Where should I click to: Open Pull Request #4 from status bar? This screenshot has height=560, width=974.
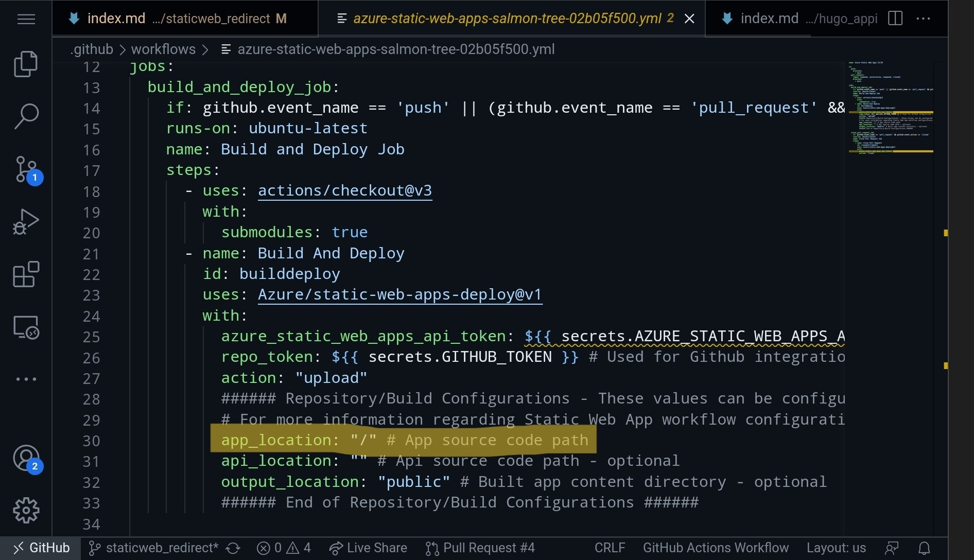tap(480, 548)
